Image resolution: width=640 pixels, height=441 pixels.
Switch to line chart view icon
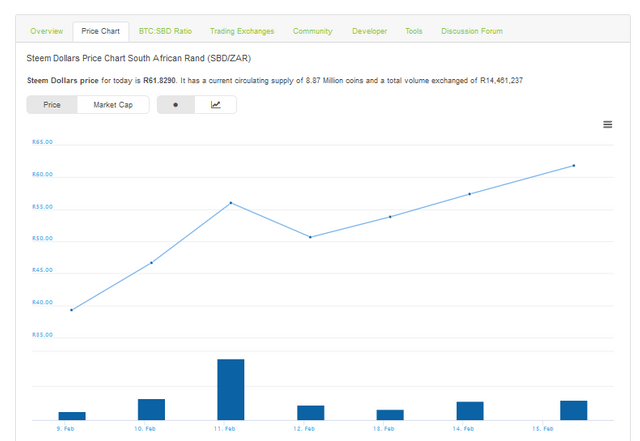tap(216, 105)
